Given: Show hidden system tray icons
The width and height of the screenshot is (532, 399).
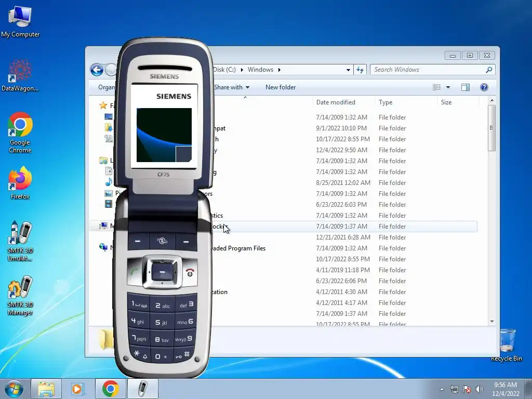Looking at the screenshot, I should click(x=442, y=389).
